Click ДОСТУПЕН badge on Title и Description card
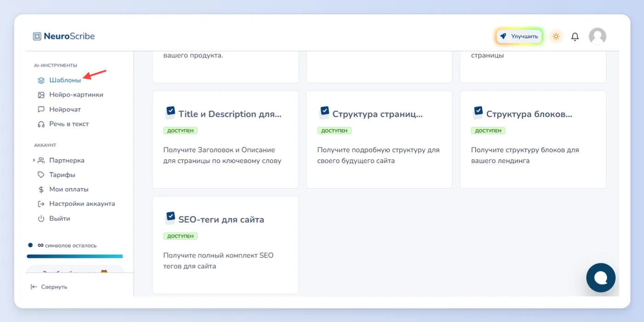Viewport: 644px width, 322px height. click(x=180, y=131)
